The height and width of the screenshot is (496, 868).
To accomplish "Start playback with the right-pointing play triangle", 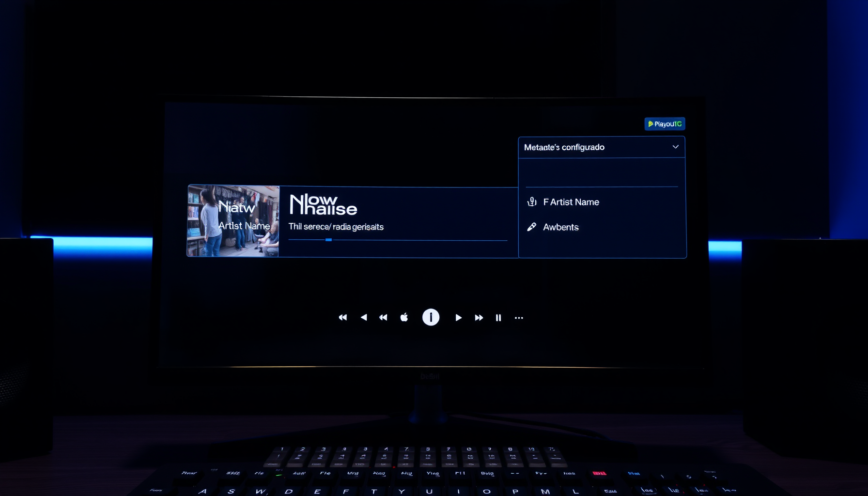I will (x=458, y=318).
